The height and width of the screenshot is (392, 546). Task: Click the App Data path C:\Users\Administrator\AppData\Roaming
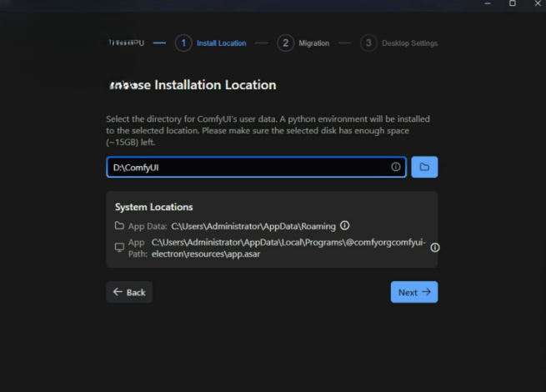pos(253,226)
